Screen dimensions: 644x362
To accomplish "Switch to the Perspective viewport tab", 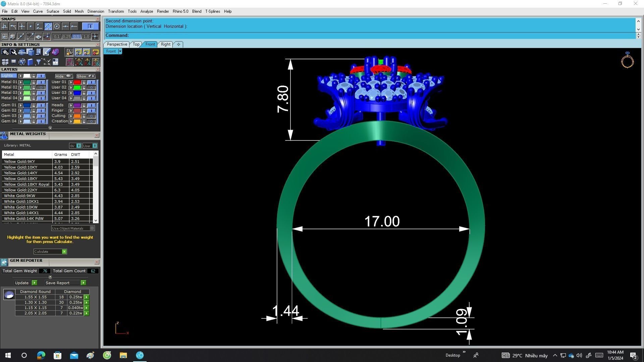I will (117, 44).
